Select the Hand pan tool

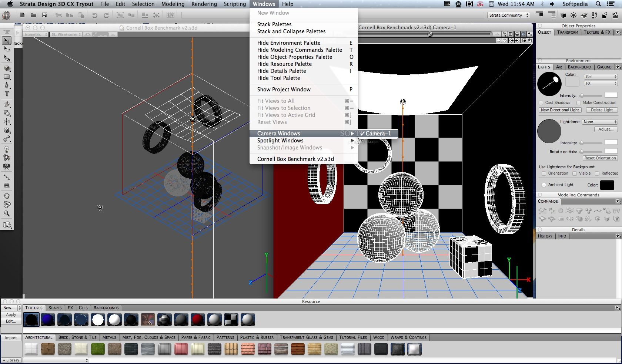point(7,196)
